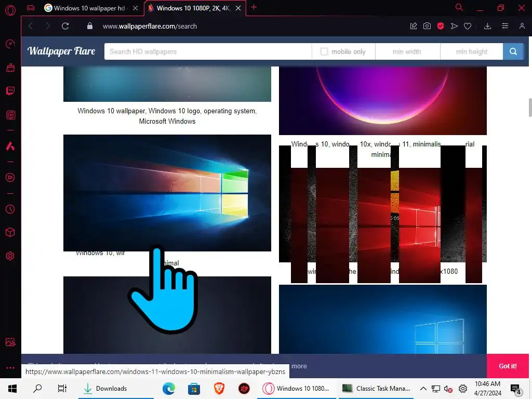532x399 pixels.
Task: Open GX Control speedometer icon in sidebar
Action: 10,44
